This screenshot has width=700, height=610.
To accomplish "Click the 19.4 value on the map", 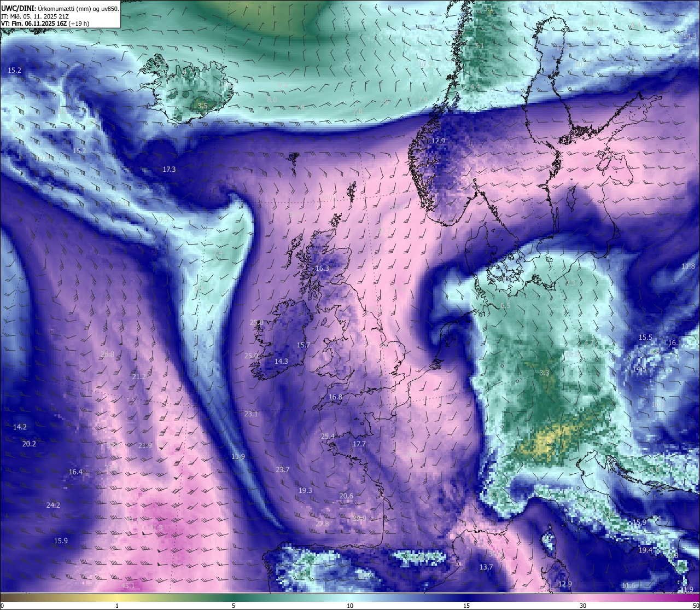I will [645, 550].
